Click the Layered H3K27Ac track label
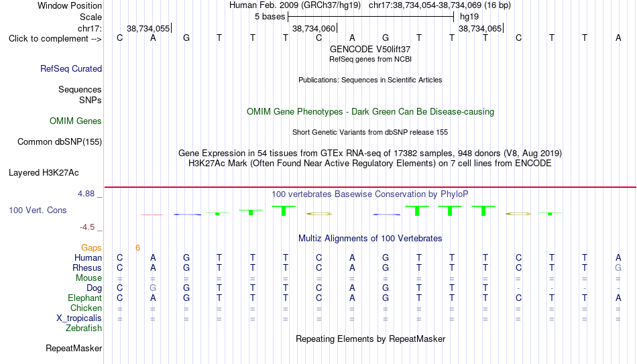This screenshot has width=637, height=364. (x=44, y=173)
